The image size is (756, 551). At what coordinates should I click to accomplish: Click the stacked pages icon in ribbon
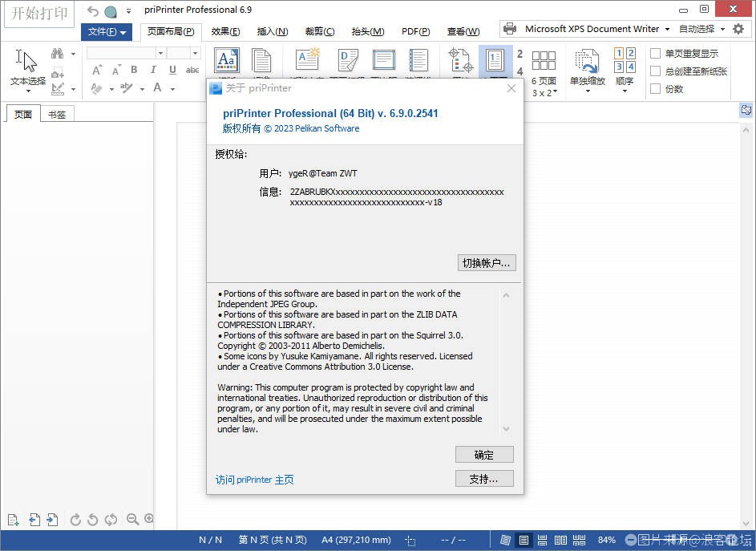[x=261, y=61]
